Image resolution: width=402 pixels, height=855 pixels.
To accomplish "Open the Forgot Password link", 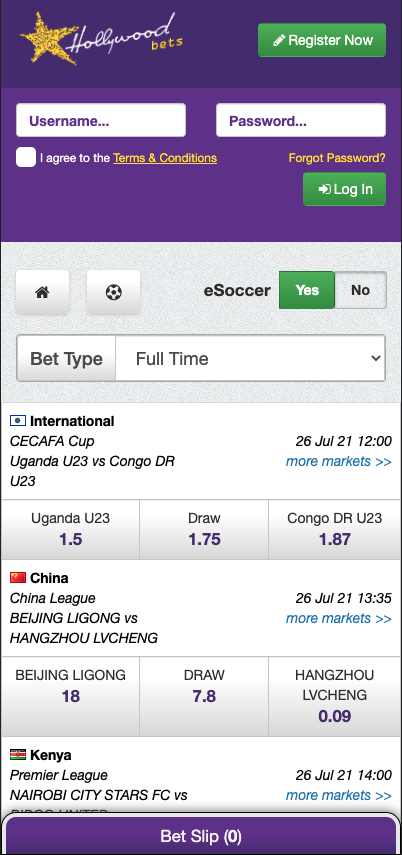I will [337, 158].
